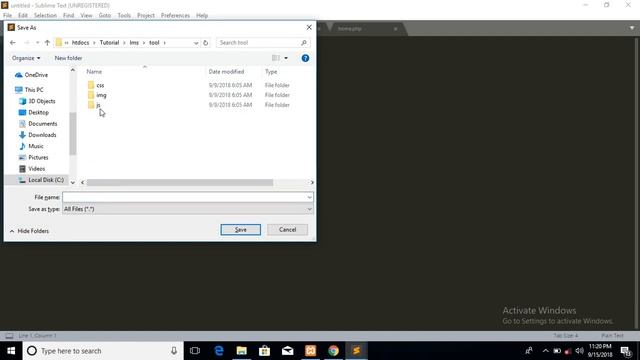Open Task View on taskbar
Screen dimensions: 640x360
coord(195,351)
